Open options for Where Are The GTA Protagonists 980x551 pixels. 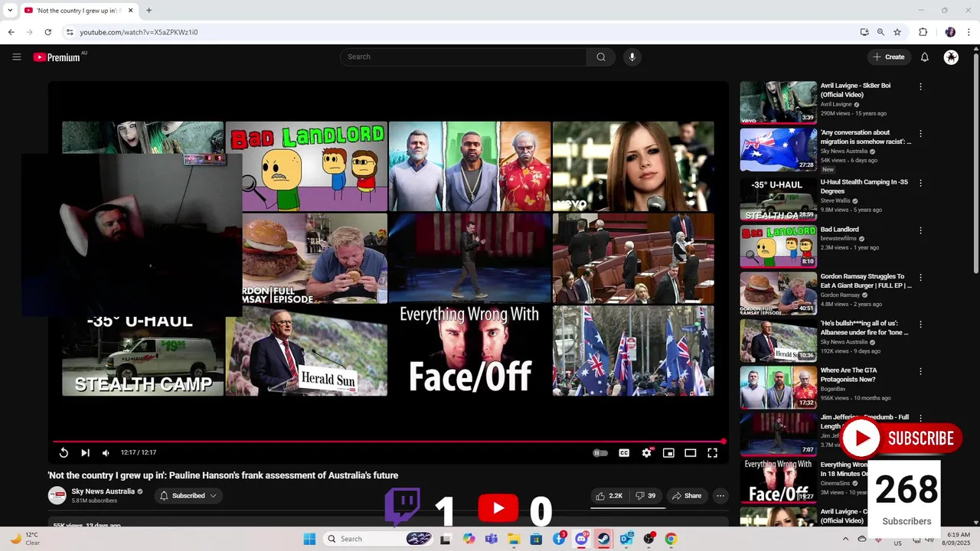920,371
